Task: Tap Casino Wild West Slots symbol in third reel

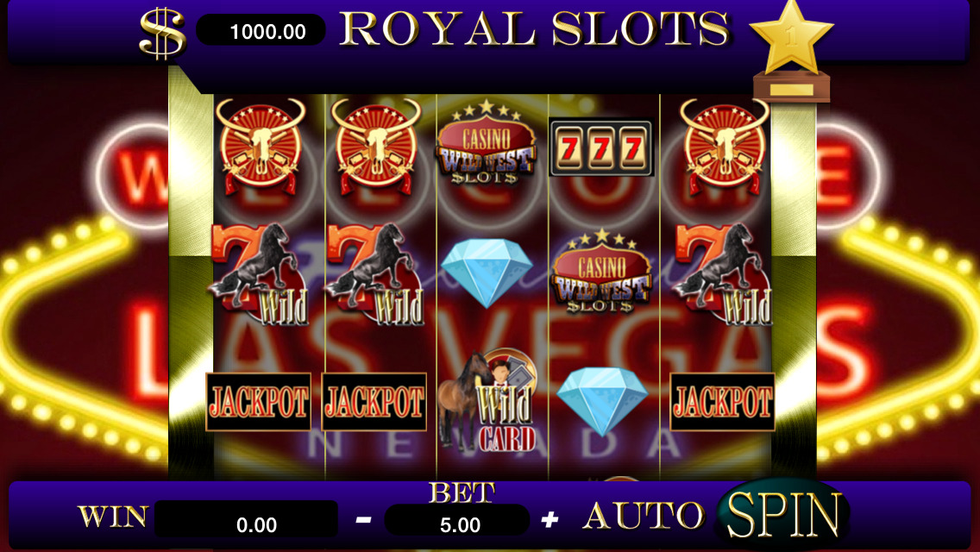Action: click(x=487, y=143)
